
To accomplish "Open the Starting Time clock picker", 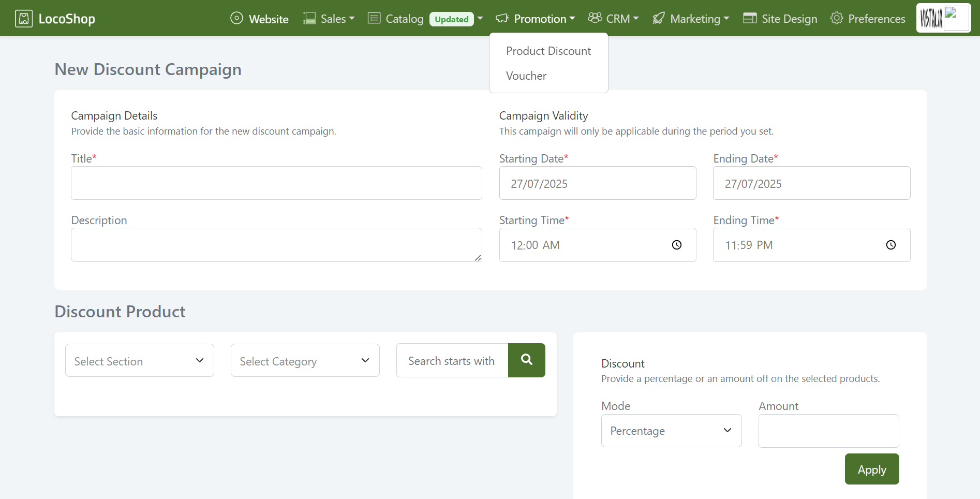I will click(x=676, y=245).
